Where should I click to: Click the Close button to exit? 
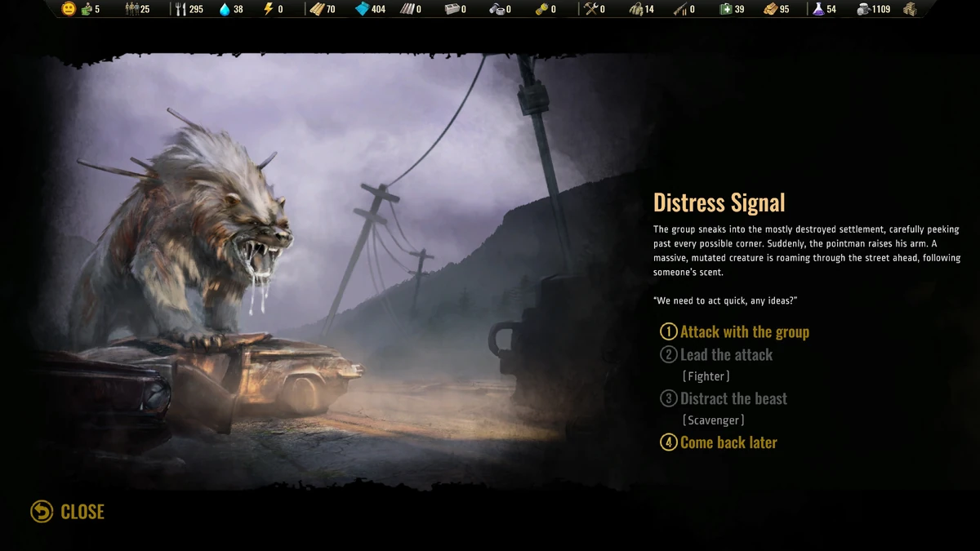pos(67,512)
